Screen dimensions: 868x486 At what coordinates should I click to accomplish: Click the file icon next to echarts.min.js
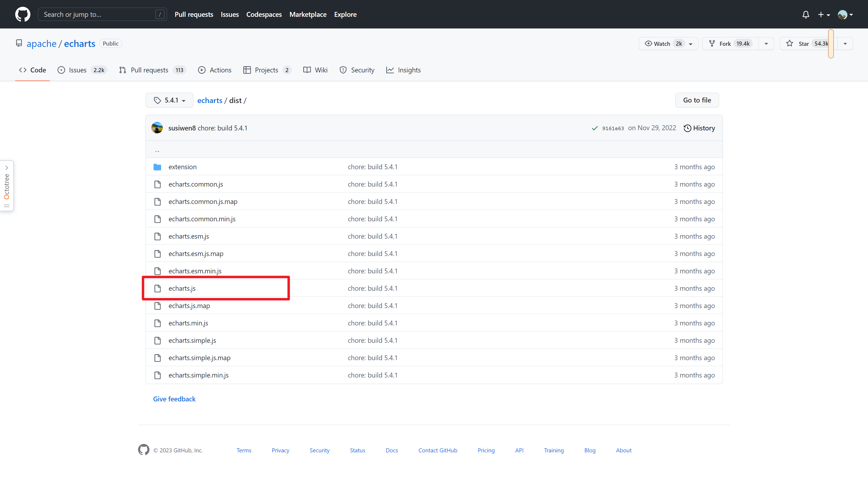[x=157, y=323]
